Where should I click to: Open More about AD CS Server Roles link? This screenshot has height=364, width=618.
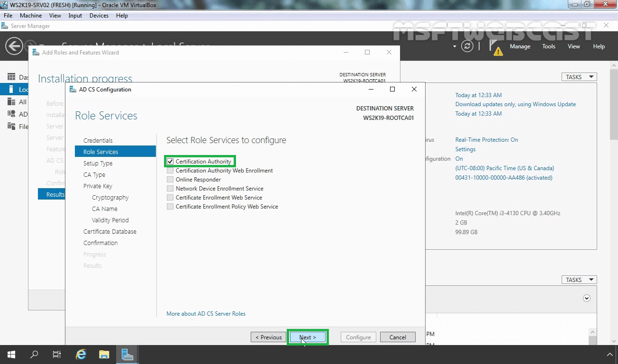(206, 314)
